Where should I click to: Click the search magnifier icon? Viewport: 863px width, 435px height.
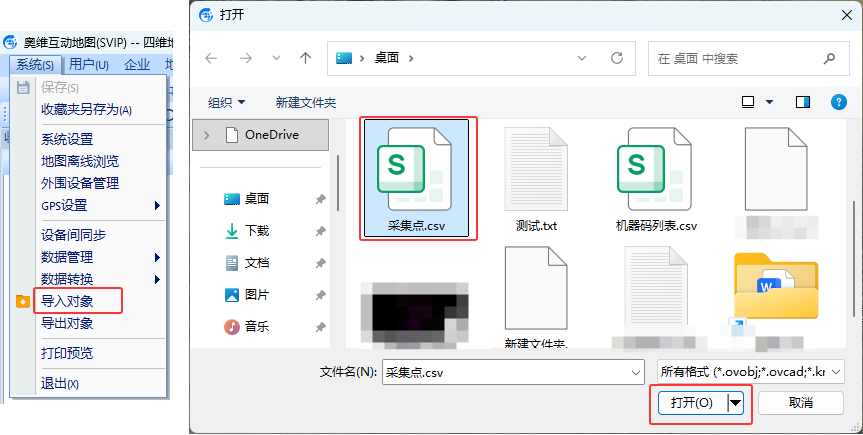[x=829, y=58]
